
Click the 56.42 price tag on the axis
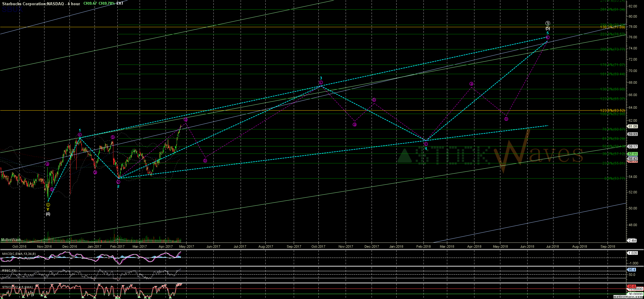coord(633,159)
